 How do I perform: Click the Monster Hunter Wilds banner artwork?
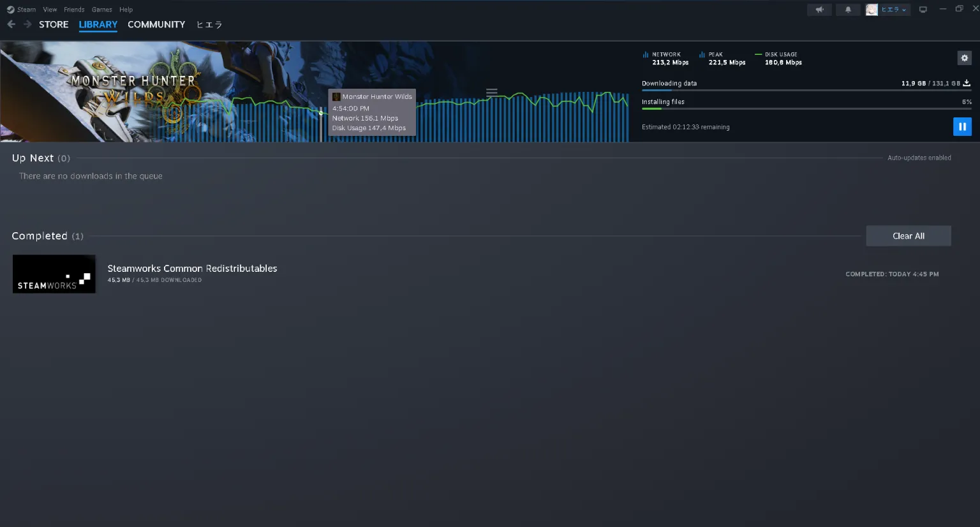click(x=128, y=92)
